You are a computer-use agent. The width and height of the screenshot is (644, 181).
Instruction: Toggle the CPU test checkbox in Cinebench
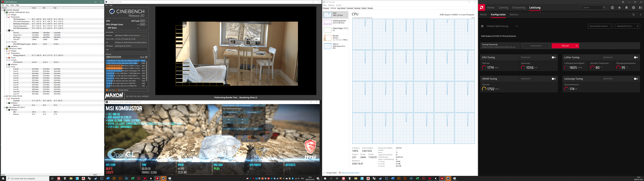(147, 21)
